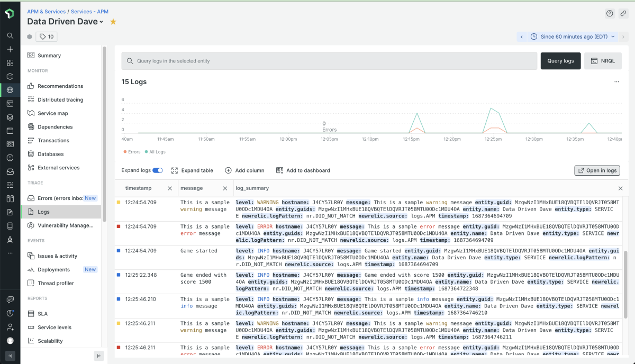Copy permalink using the link icon
This screenshot has width=635, height=364.
click(623, 14)
